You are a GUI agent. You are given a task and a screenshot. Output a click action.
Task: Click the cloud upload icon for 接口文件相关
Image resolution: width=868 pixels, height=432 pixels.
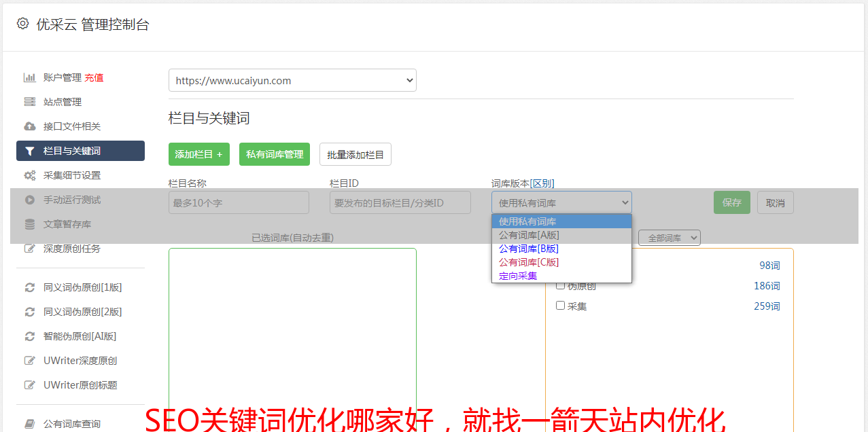click(x=30, y=126)
